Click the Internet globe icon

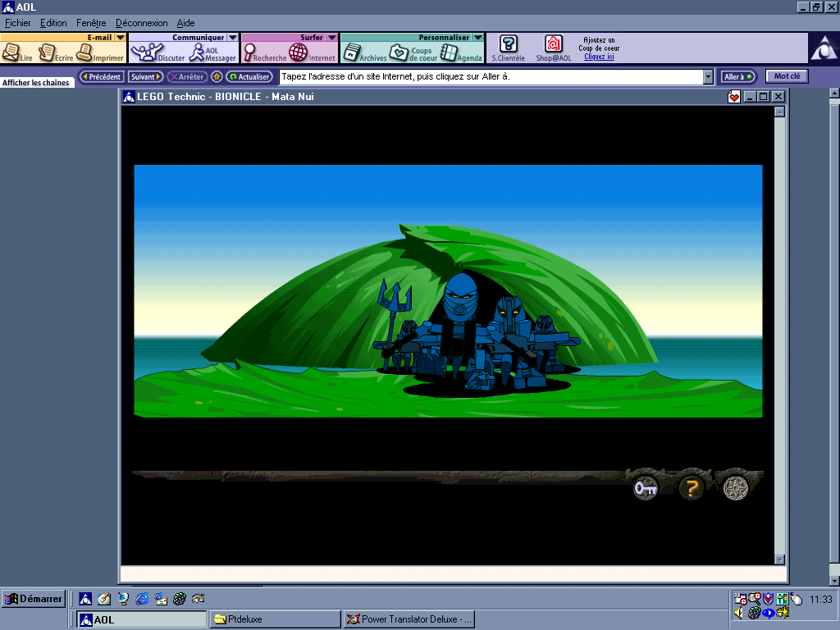point(312,52)
